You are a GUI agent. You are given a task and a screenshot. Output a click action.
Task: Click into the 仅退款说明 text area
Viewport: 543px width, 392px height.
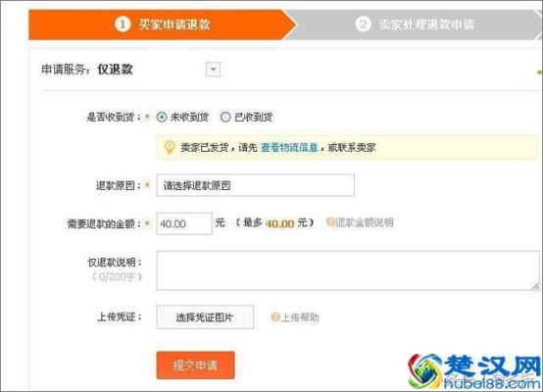(x=348, y=270)
